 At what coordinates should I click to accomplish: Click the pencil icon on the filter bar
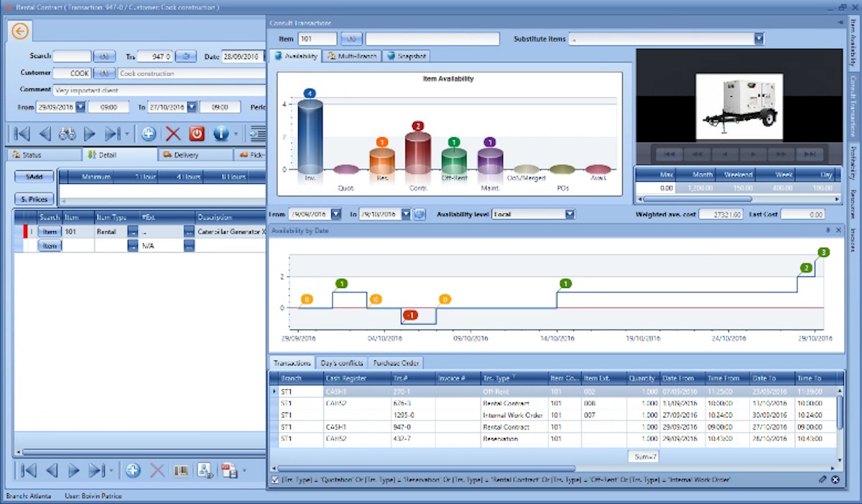point(823,479)
